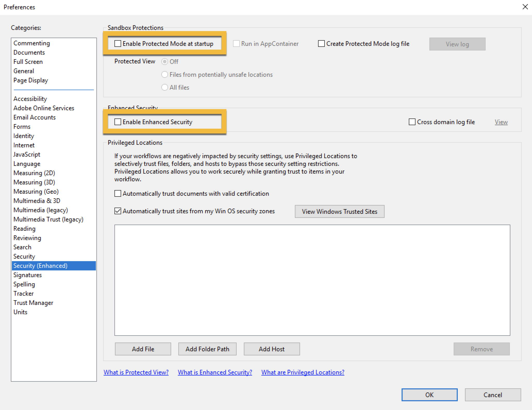Click the Add File button

[x=143, y=349]
